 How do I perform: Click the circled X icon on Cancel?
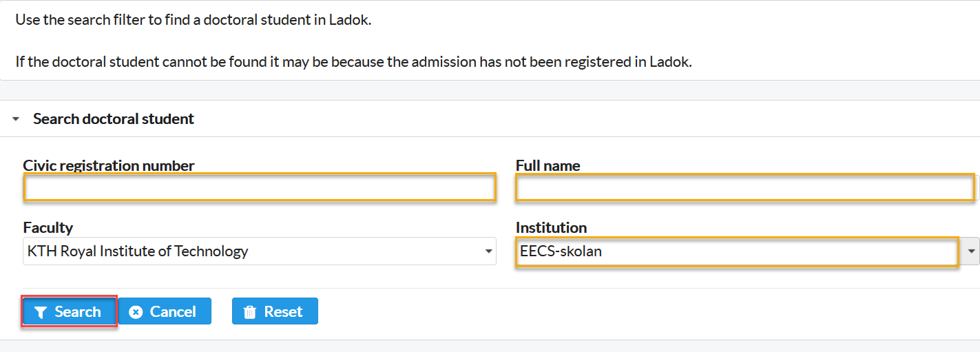click(136, 312)
